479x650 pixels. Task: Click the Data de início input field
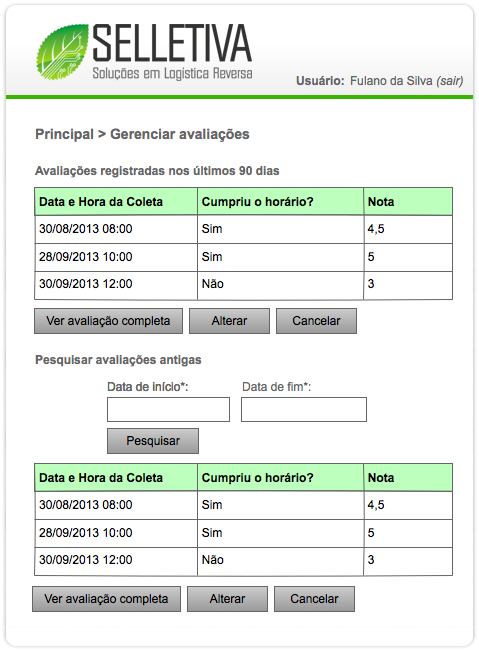click(168, 410)
